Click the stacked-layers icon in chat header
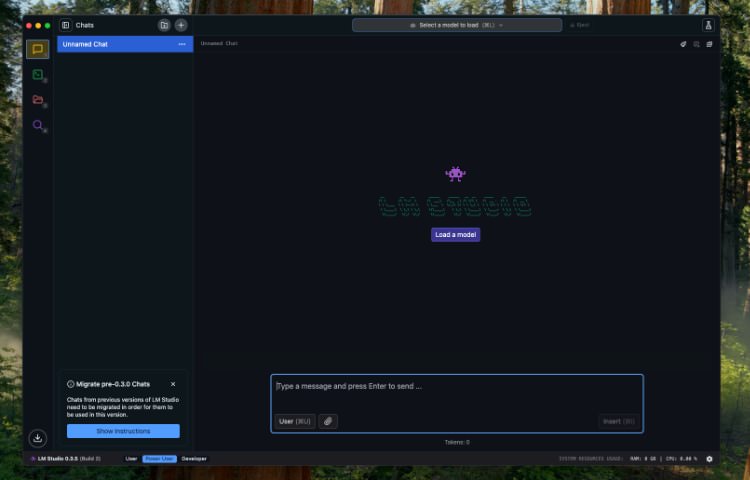Viewport: 750px width, 480px height. pos(709,44)
